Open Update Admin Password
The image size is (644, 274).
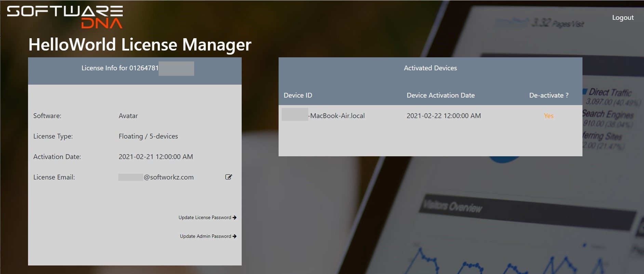pos(208,236)
